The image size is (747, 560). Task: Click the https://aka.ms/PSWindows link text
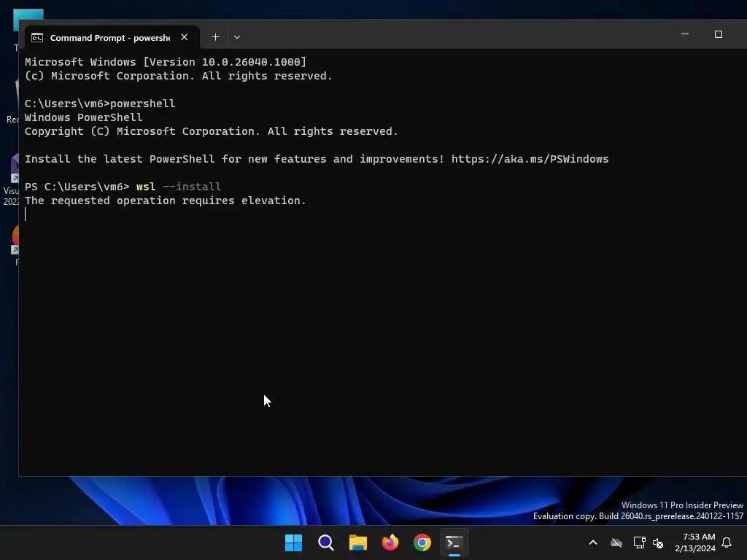click(x=530, y=159)
